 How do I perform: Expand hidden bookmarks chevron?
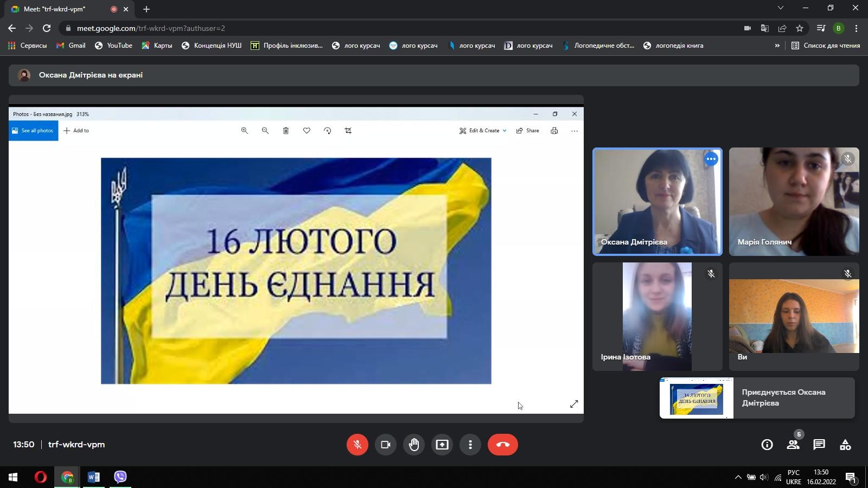coord(777,46)
